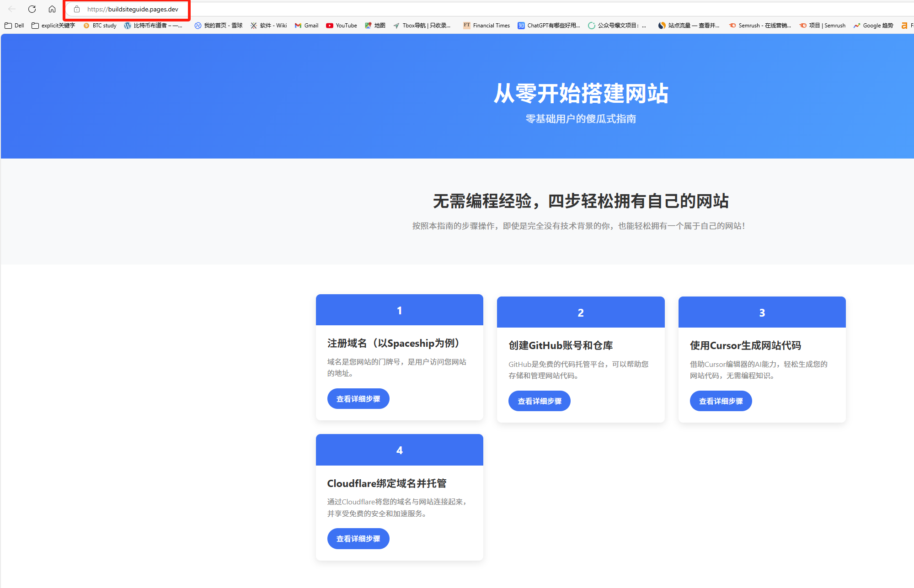Go to browser home page
This screenshot has height=588, width=914.
pyautogui.click(x=52, y=9)
